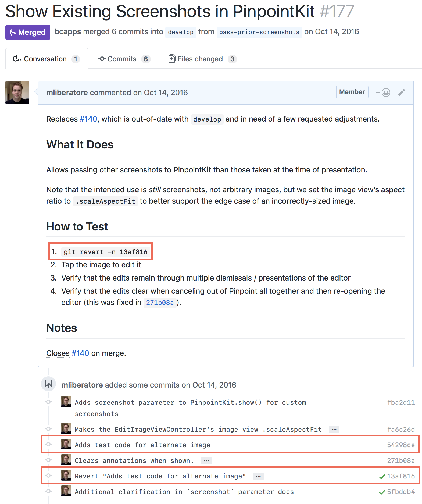Click title 'Show Existing Screenshots in PinpointKit'
Screen dimensions: 422x504
(160, 11)
